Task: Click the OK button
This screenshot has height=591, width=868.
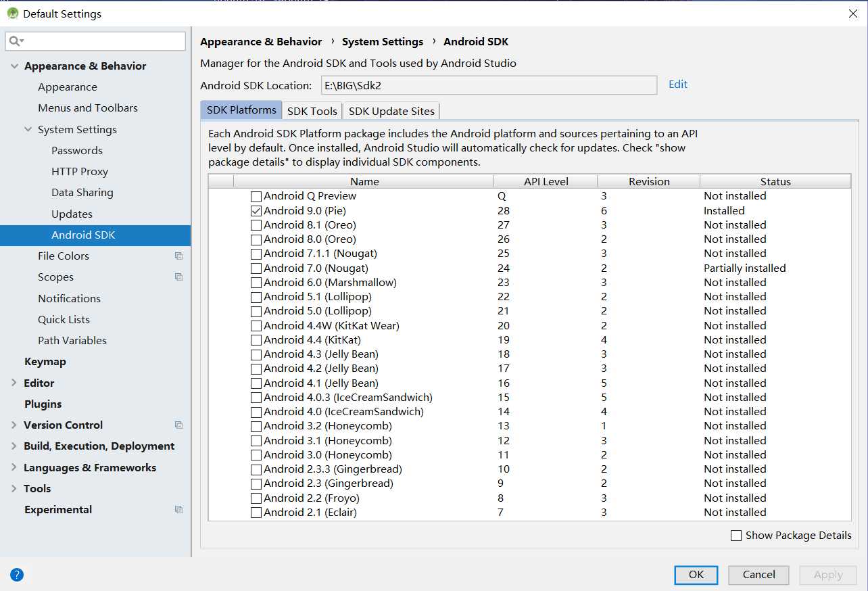Action: pyautogui.click(x=696, y=575)
